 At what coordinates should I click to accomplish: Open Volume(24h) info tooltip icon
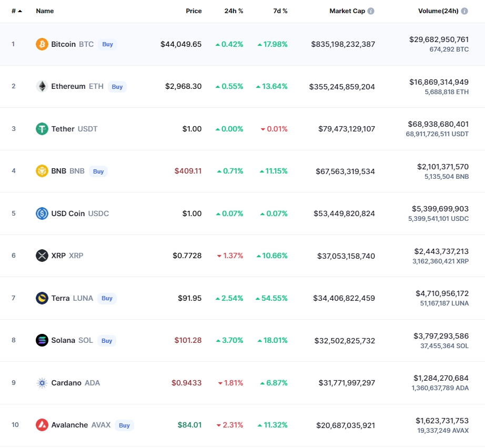pos(464,11)
